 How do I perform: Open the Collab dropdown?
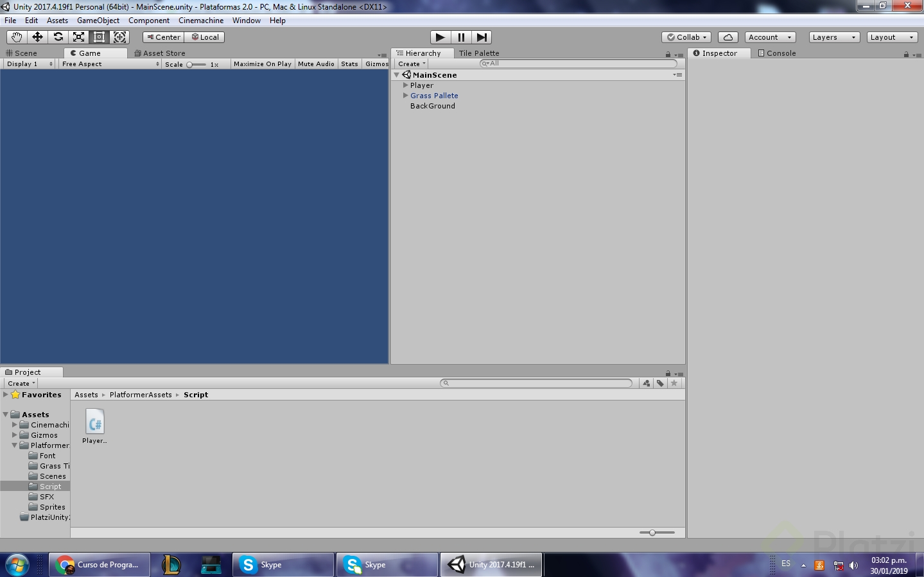pyautogui.click(x=686, y=37)
